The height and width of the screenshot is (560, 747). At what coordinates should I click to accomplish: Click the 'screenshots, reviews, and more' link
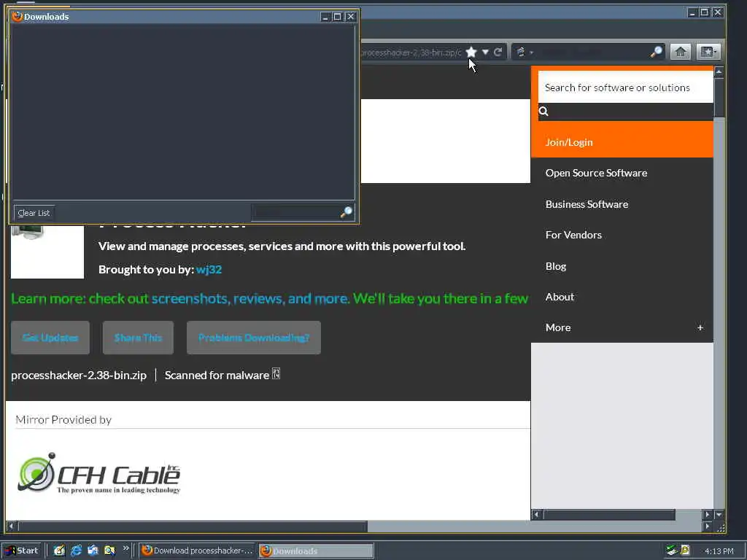[249, 298]
